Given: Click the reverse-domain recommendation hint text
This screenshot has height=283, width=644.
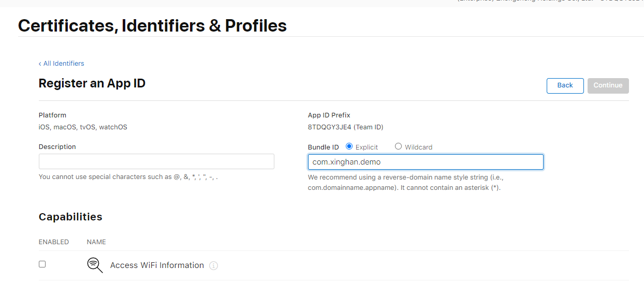Looking at the screenshot, I should [x=404, y=182].
